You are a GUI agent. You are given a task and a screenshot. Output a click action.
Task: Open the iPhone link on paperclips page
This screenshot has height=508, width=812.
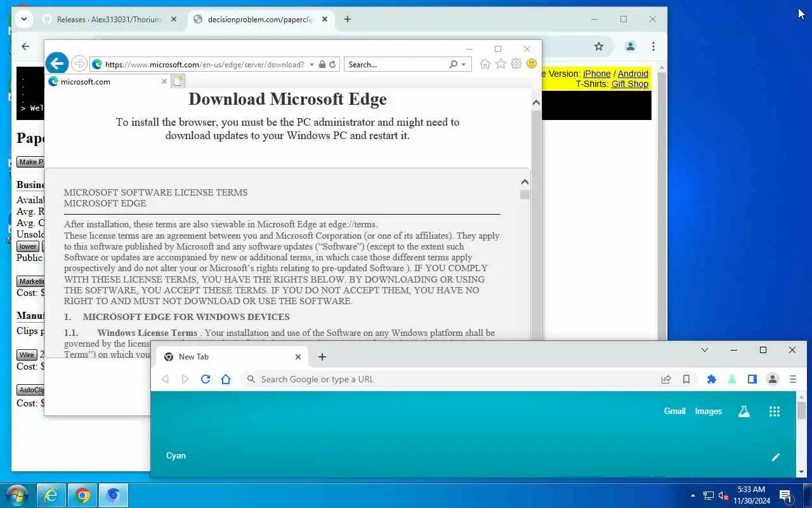coord(597,74)
